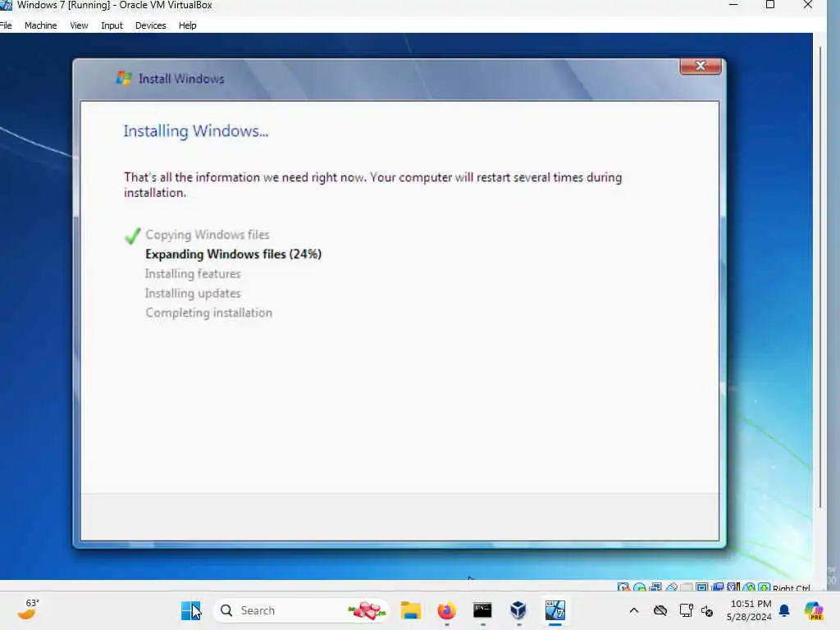Open Firefox from the taskbar
Viewport: 840px width, 630px height.
pyautogui.click(x=447, y=610)
